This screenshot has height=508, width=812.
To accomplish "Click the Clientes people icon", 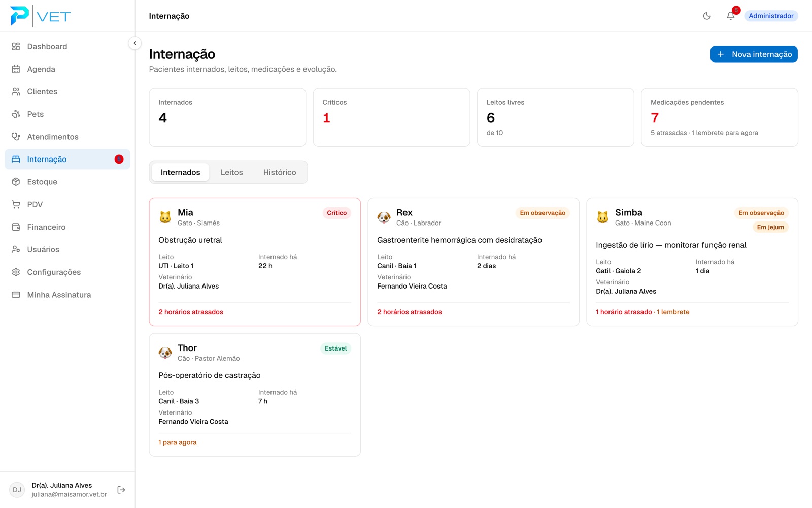I will point(16,91).
